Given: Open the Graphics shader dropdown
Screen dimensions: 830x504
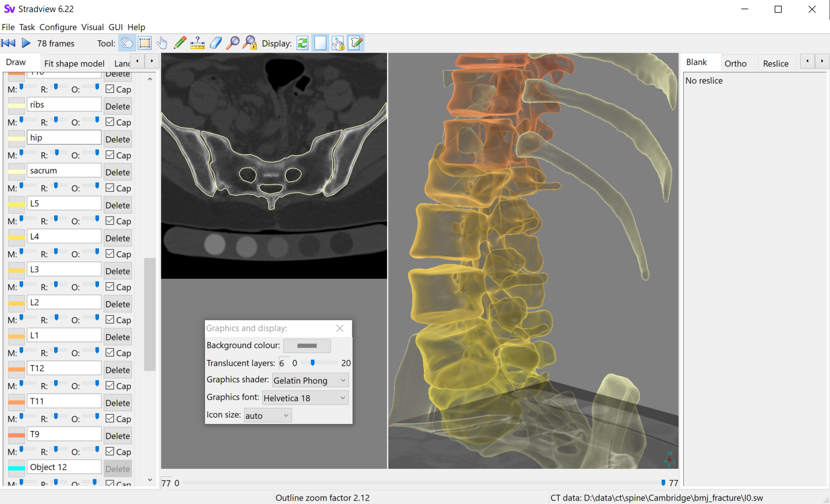Looking at the screenshot, I should pyautogui.click(x=310, y=380).
